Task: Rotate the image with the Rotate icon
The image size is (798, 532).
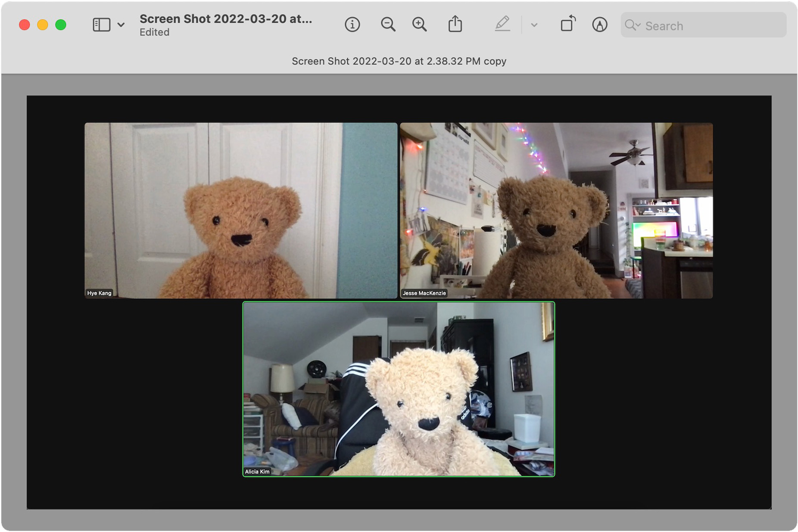Action: coord(568,24)
